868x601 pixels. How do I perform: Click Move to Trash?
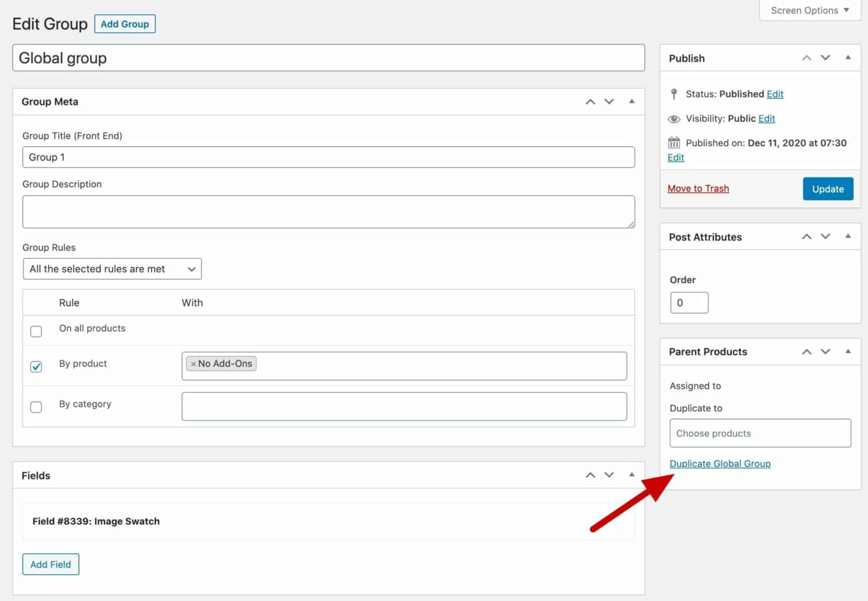pos(698,188)
